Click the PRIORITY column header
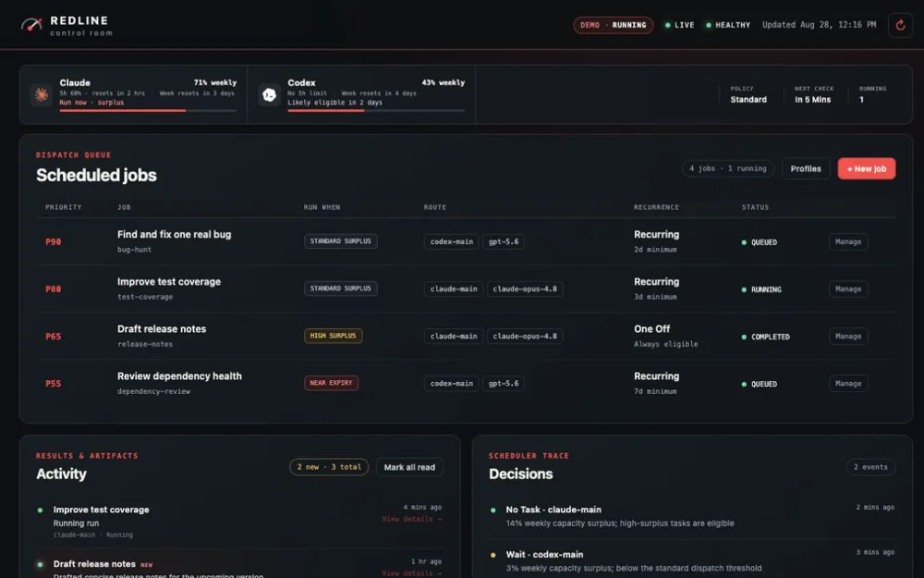The height and width of the screenshot is (578, 924). coord(64,207)
